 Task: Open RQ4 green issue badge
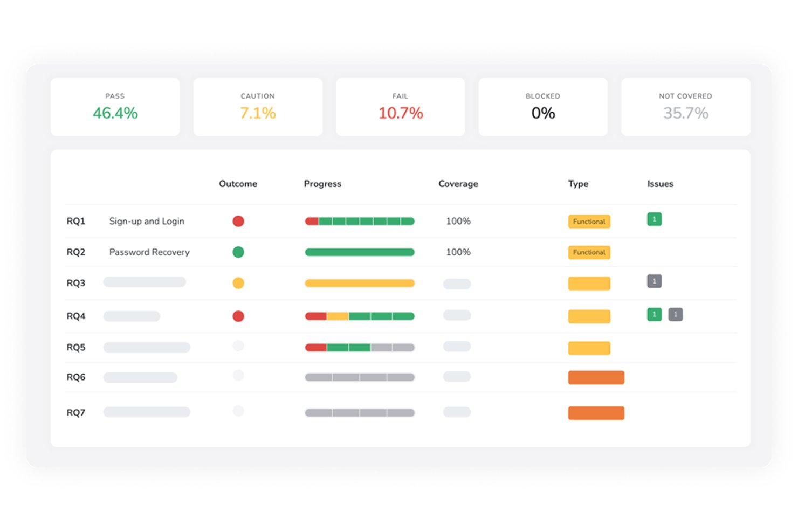click(654, 314)
